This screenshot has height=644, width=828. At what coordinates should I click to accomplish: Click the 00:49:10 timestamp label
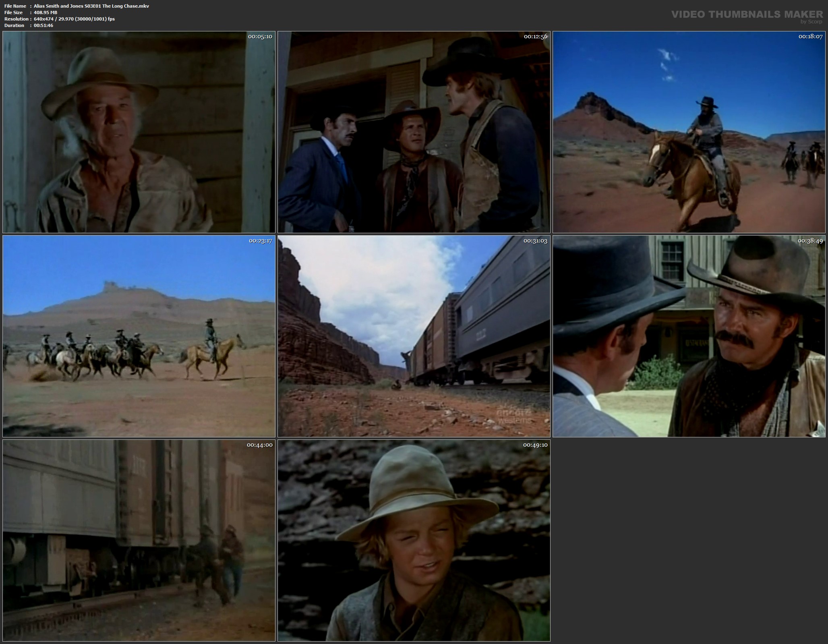tap(535, 445)
